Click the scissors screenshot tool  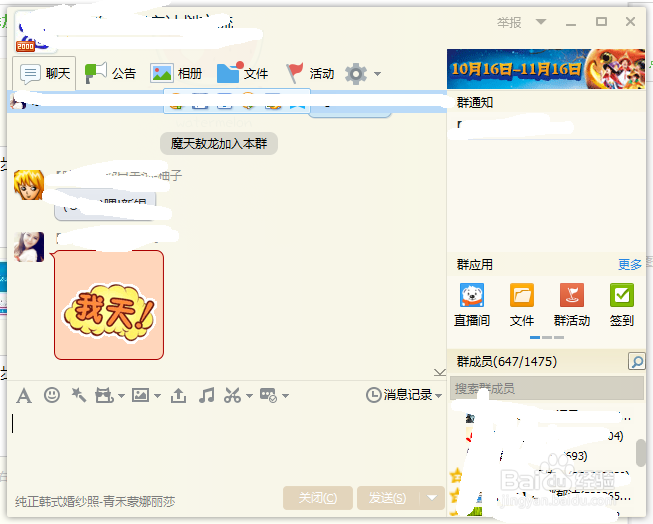click(232, 395)
